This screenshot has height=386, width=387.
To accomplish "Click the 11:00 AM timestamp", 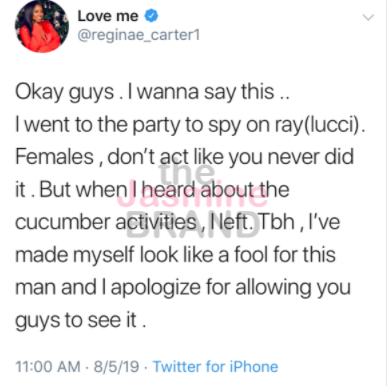I will point(48,367).
